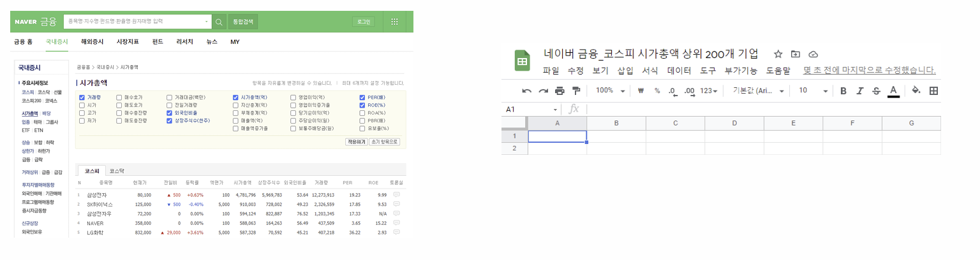980x260 pixels.
Task: Toggle strikethrough formatting
Action: (876, 90)
